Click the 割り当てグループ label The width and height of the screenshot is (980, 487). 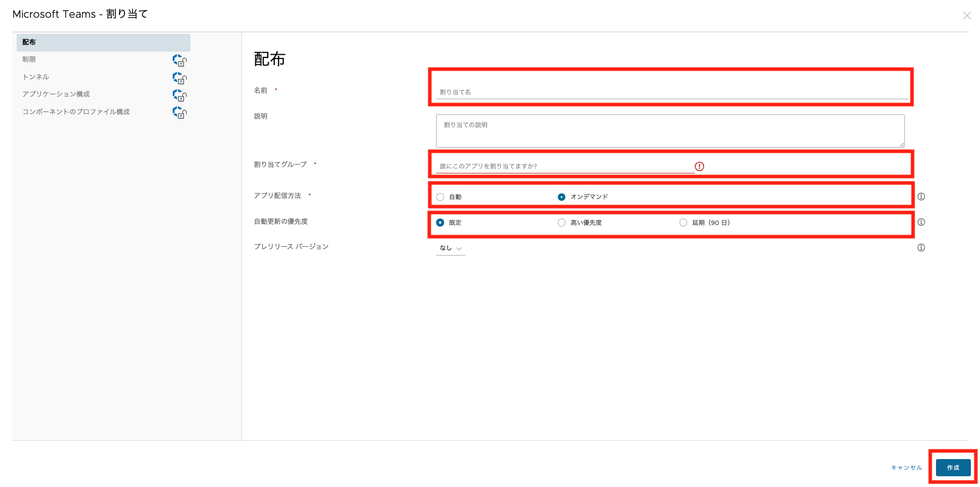tap(280, 164)
